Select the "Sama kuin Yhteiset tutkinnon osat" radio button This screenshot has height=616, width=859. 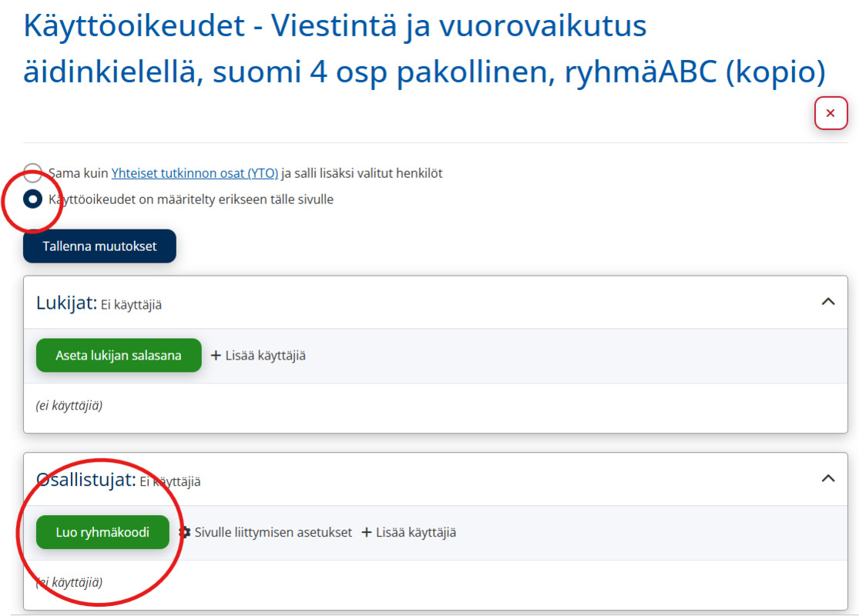click(33, 172)
